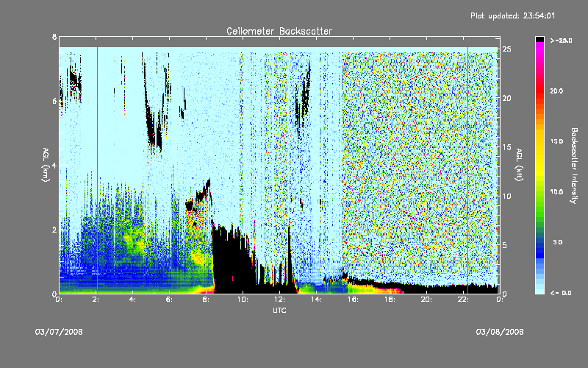Viewport: 588px width, 368px height.
Task: Click the 'AGL (kft)' right axis label
Action: (x=519, y=165)
